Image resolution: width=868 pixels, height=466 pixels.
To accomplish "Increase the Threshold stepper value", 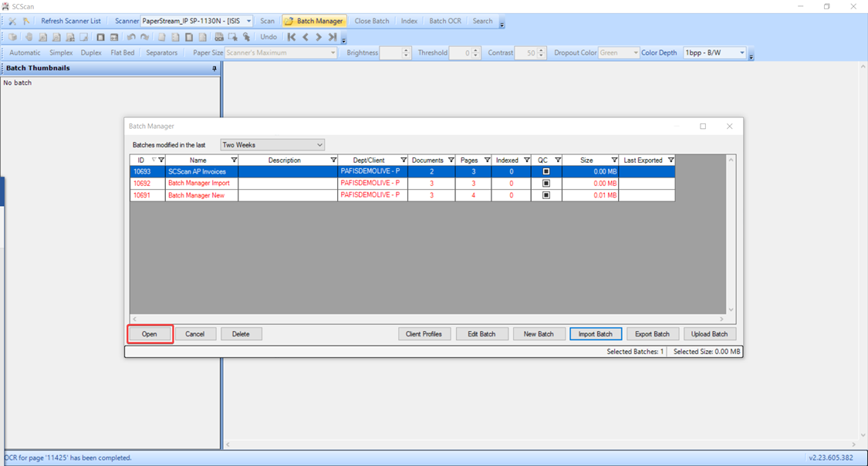I will (476, 50).
